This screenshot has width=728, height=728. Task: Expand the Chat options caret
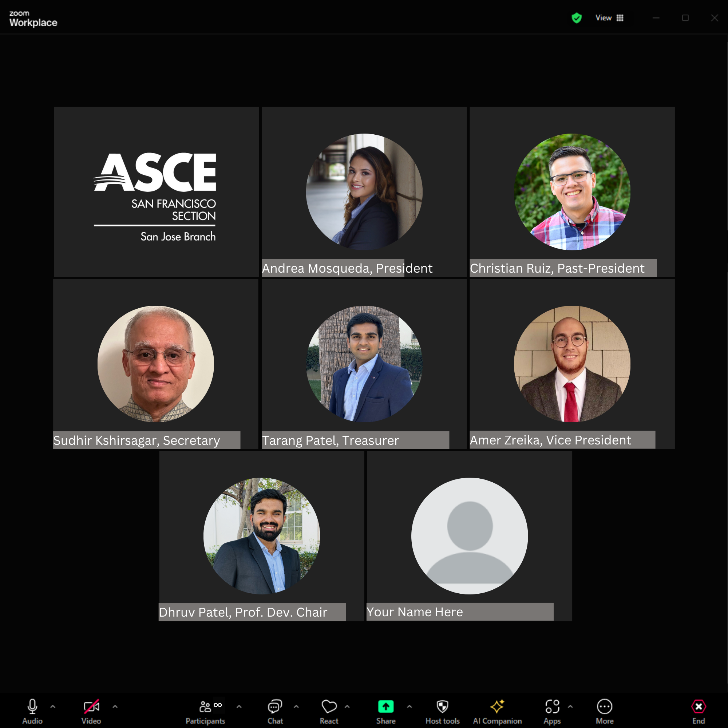pyautogui.click(x=296, y=707)
